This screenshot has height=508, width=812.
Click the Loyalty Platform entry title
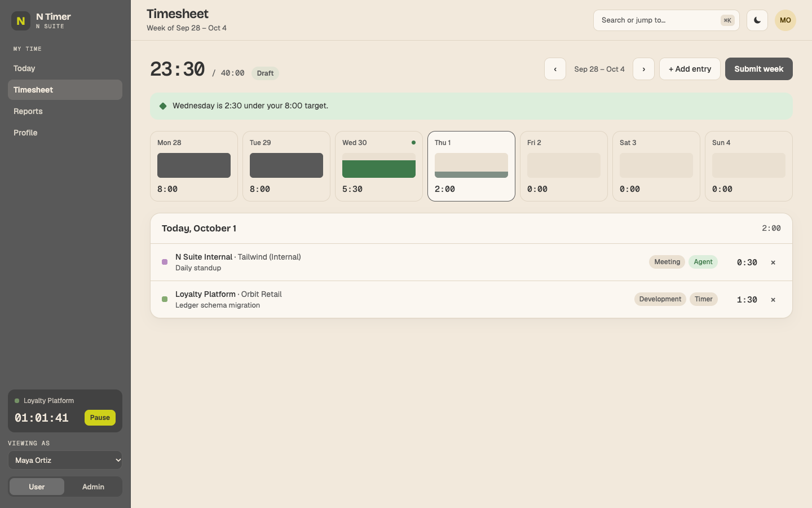coord(205,294)
